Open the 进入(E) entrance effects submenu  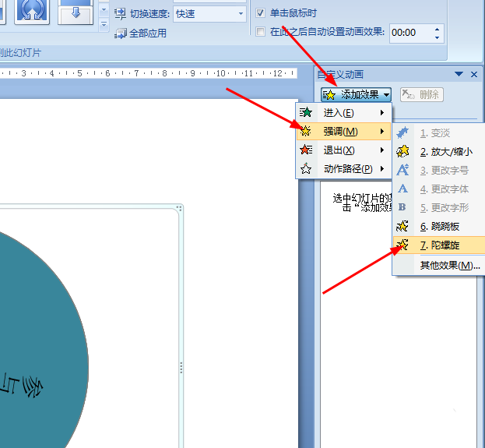tap(343, 113)
